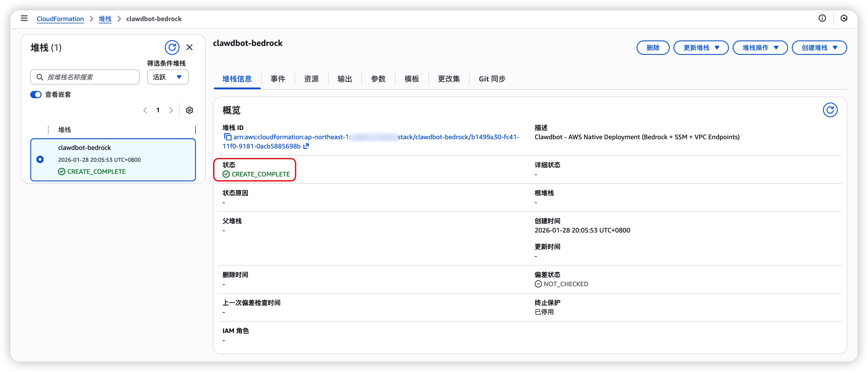This screenshot has width=868, height=372.
Task: Open stack list preferences gear icon
Action: click(x=189, y=110)
